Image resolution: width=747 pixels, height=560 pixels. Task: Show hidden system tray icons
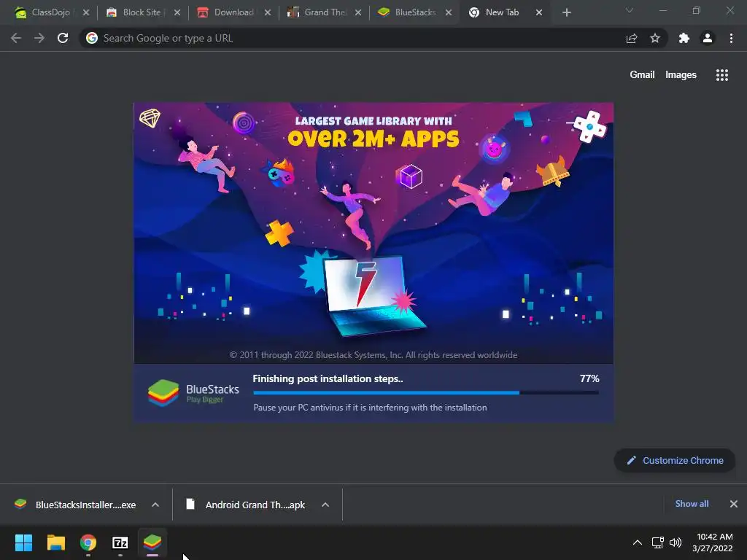[638, 542]
